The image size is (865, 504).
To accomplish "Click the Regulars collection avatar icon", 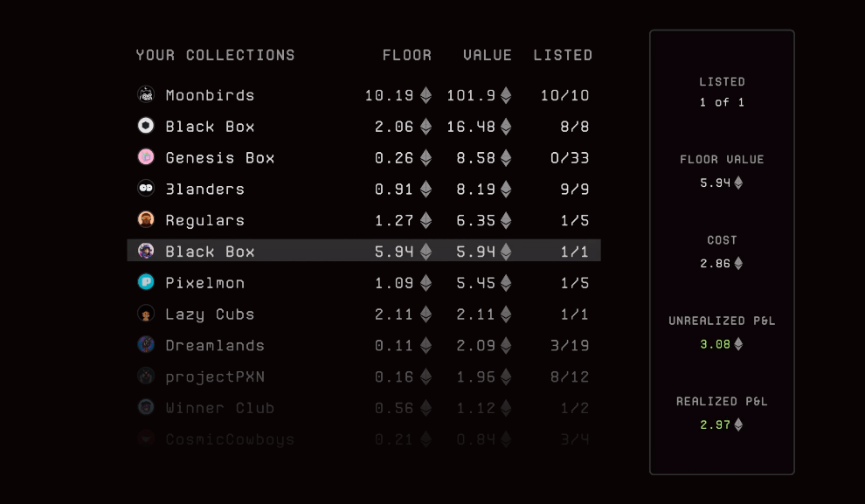I will (x=146, y=220).
